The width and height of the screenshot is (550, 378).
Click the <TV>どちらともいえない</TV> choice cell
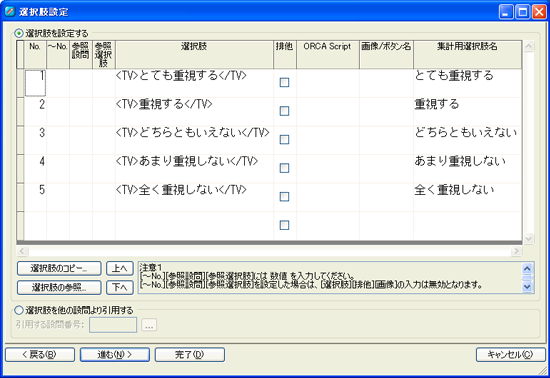(194, 140)
